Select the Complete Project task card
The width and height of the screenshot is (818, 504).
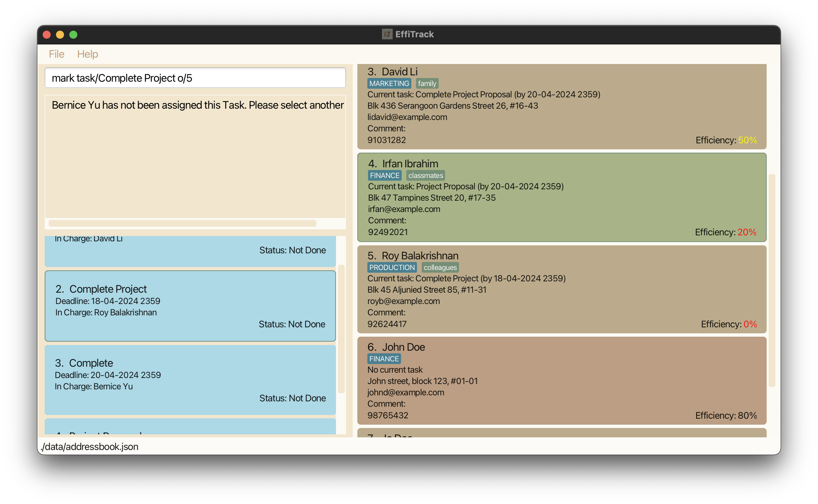190,306
